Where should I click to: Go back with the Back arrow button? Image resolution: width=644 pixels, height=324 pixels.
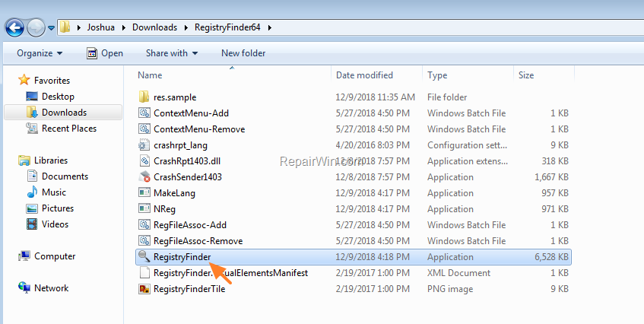point(14,28)
